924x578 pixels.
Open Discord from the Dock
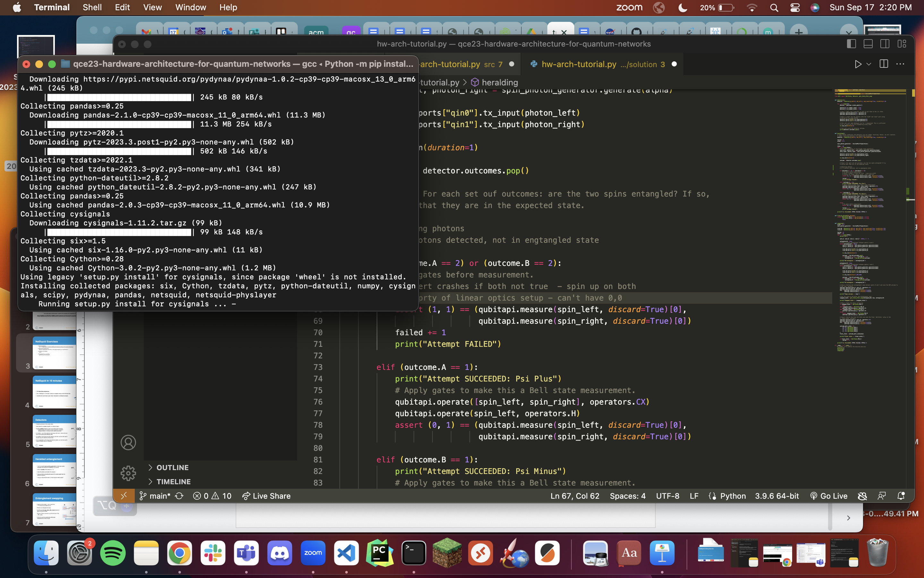(x=279, y=553)
